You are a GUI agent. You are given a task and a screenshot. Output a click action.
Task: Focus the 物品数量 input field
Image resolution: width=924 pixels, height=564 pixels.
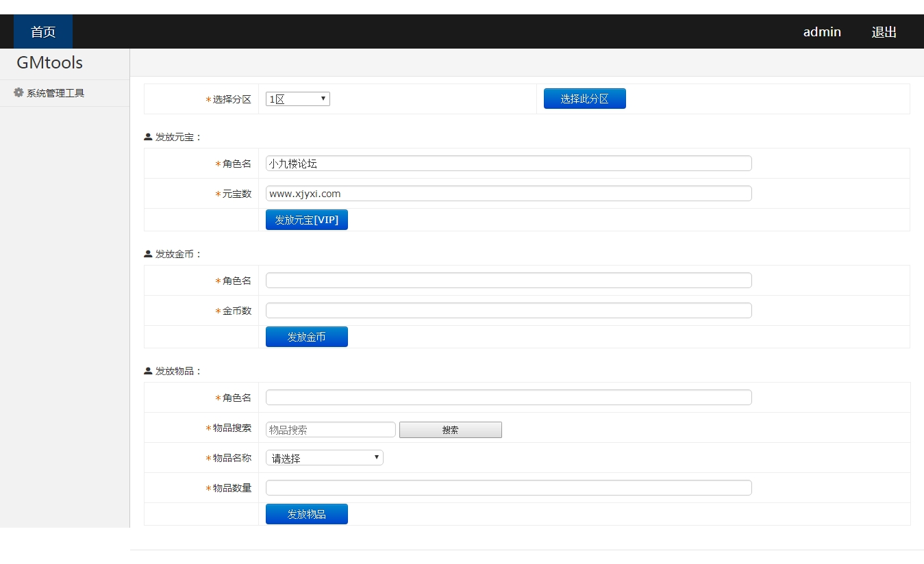coord(508,488)
